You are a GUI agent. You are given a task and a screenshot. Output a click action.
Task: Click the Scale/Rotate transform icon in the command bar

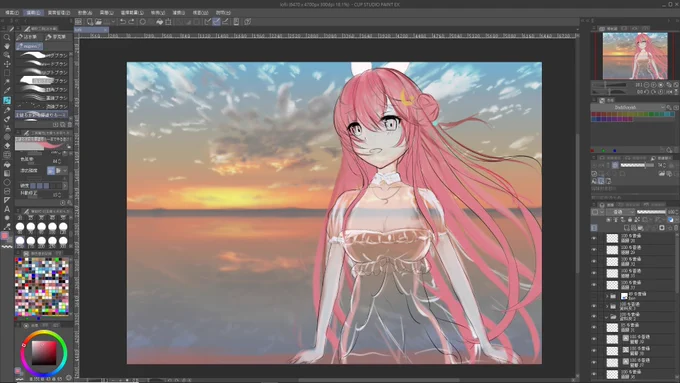(x=168, y=22)
